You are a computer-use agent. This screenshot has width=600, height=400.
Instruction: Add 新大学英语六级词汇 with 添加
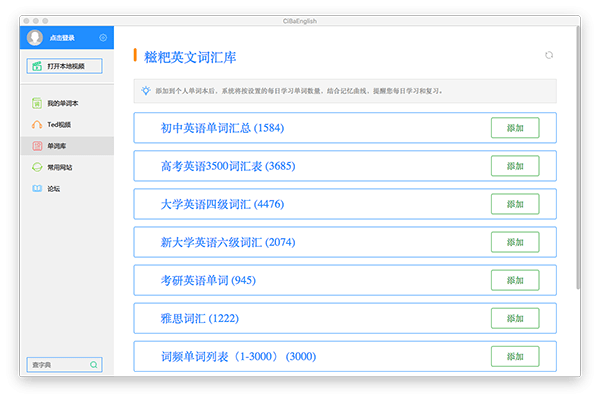click(515, 242)
